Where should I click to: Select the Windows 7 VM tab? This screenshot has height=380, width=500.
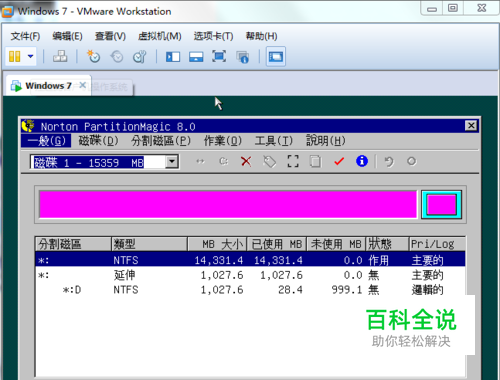(48, 86)
